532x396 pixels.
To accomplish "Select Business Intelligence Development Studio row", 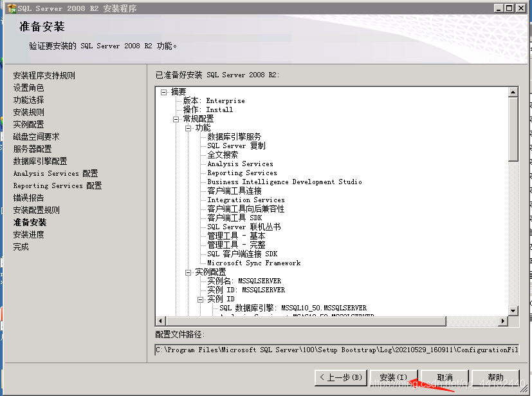I will pyautogui.click(x=284, y=182).
